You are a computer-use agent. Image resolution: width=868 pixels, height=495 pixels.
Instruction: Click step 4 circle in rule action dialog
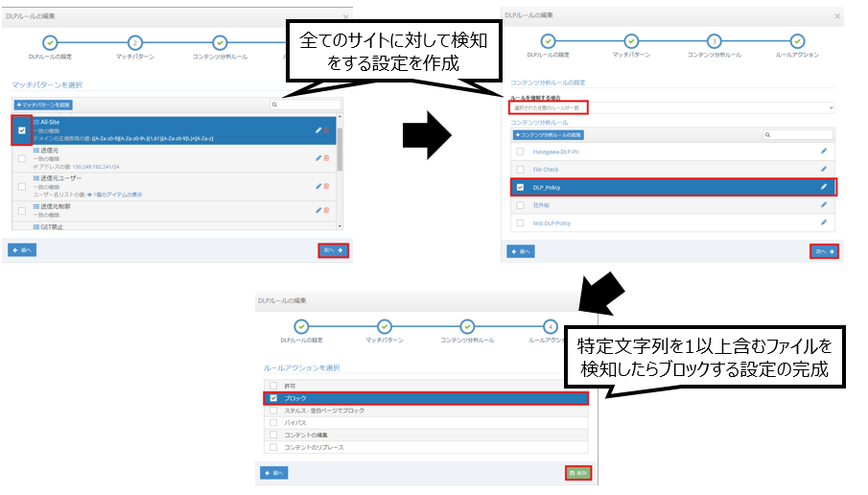(551, 327)
